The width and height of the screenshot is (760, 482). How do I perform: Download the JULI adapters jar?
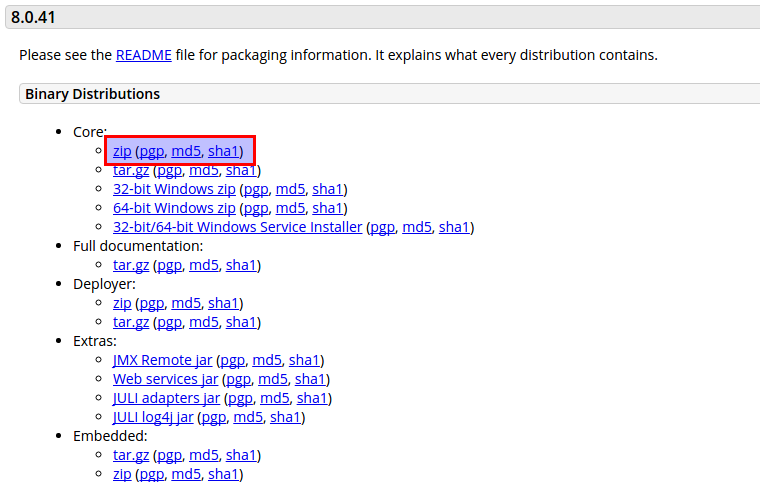click(x=166, y=398)
